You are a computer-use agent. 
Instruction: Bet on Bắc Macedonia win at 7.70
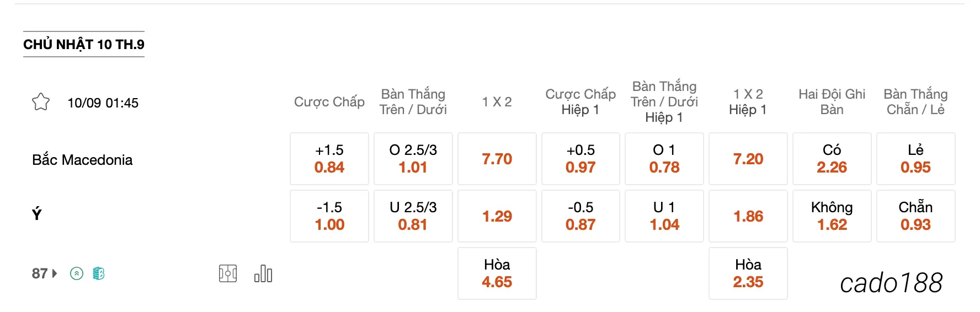pyautogui.click(x=497, y=159)
